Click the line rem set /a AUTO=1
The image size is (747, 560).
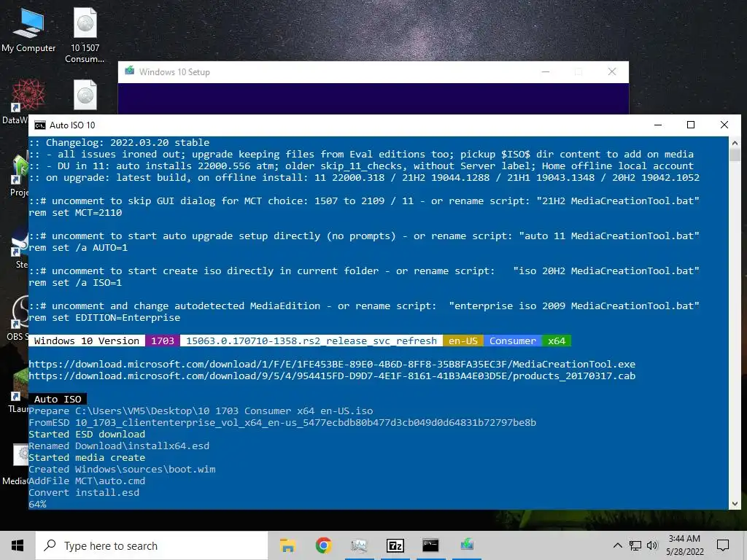tap(78, 248)
